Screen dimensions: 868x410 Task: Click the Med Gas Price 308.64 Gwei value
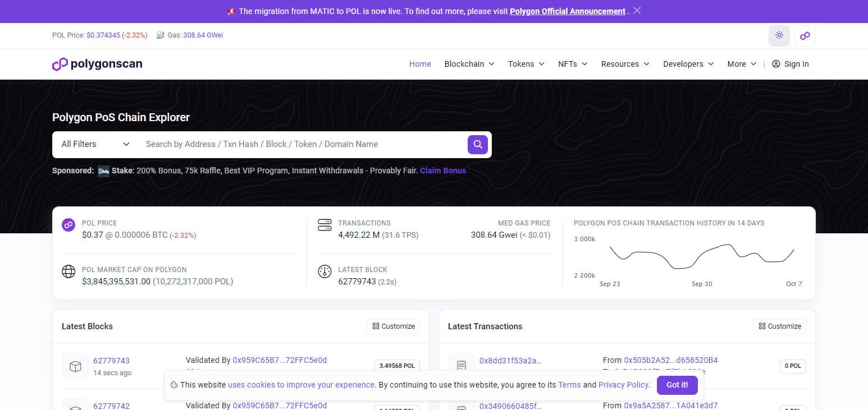(x=494, y=235)
